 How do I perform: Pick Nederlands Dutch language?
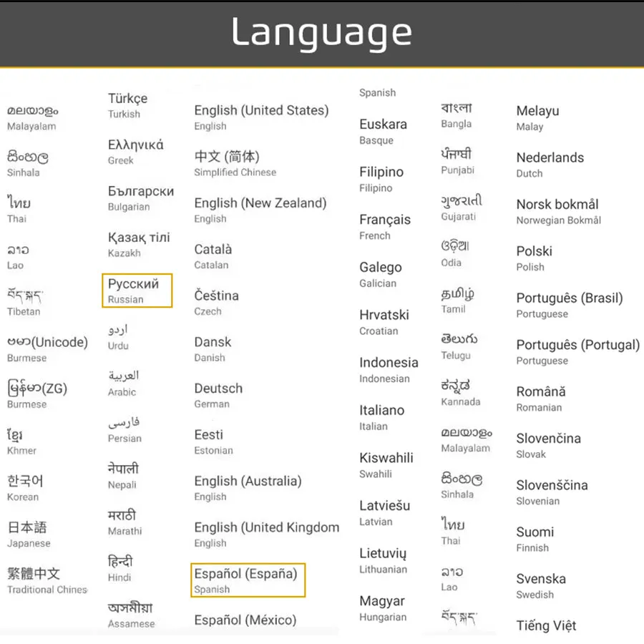[550, 165]
